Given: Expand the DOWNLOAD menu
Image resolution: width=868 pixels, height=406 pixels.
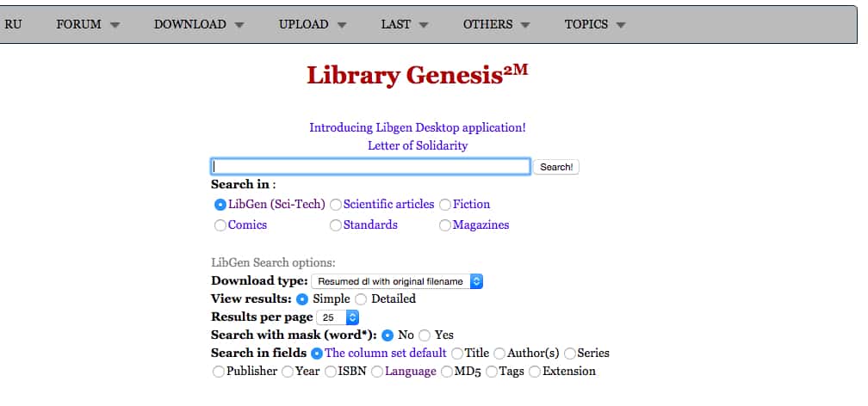Looking at the screenshot, I should pyautogui.click(x=199, y=25).
